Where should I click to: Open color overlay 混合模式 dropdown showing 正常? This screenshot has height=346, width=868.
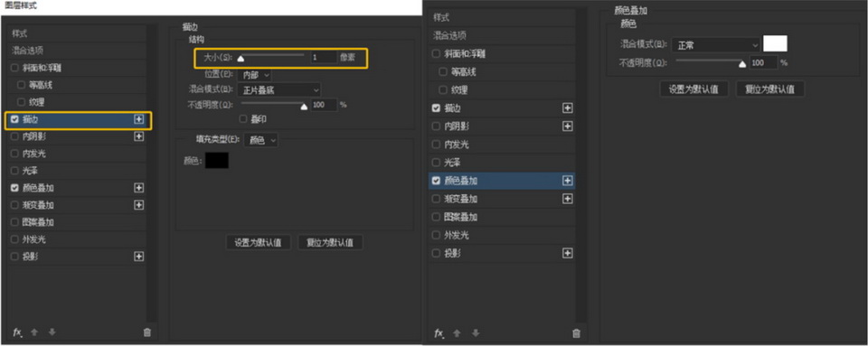716,45
